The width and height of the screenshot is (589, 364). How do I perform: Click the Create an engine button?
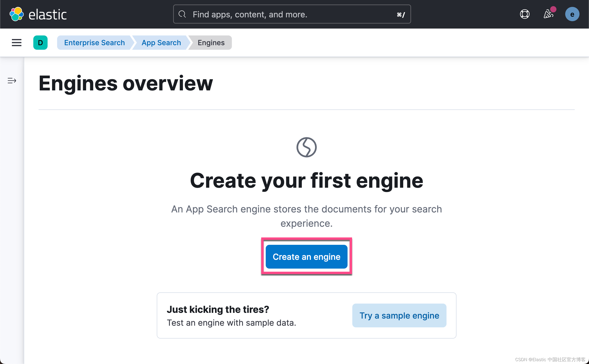click(306, 257)
